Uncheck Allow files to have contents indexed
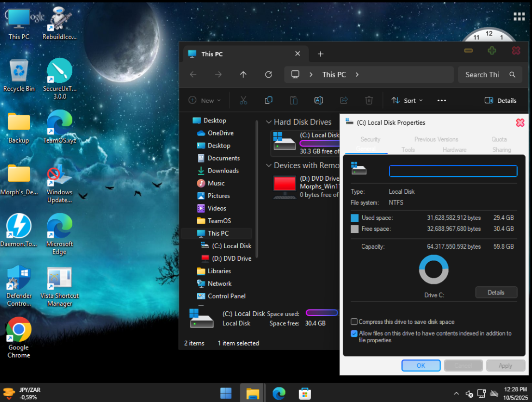532x402 pixels. pyautogui.click(x=355, y=334)
